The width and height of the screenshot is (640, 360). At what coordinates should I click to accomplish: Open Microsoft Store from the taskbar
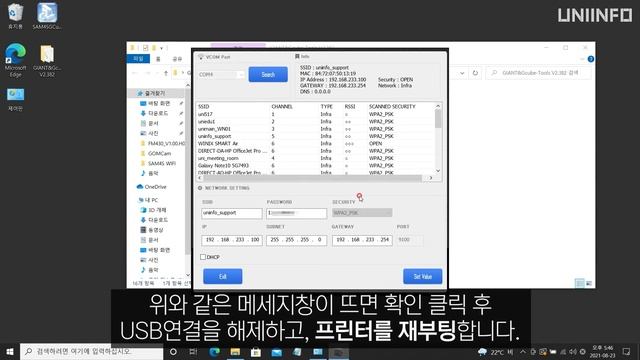(256, 351)
